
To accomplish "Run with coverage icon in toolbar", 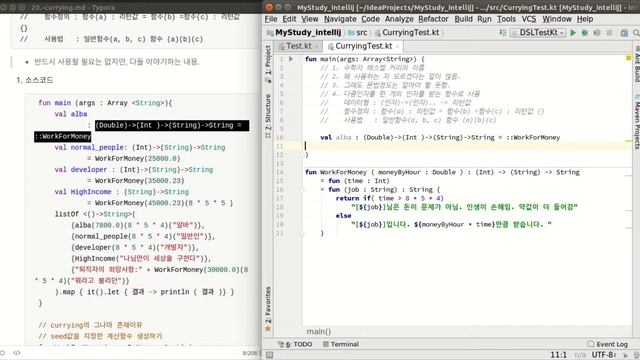I will [597, 33].
